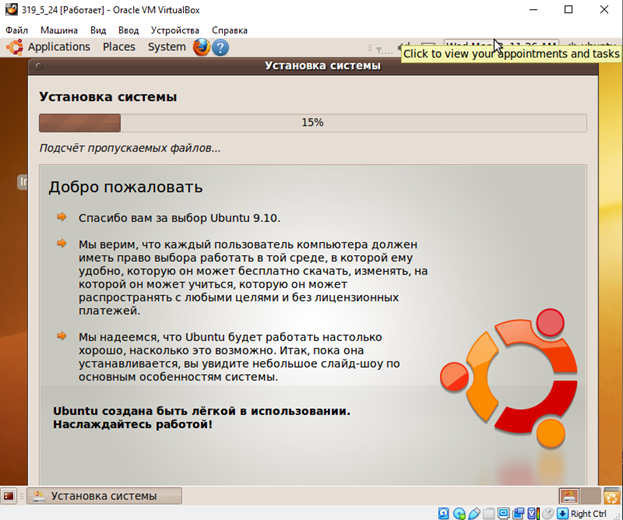Click the bold 'Ubuntu создана быть лёгкой' line
Image resolution: width=623 pixels, height=520 pixels.
click(x=202, y=411)
